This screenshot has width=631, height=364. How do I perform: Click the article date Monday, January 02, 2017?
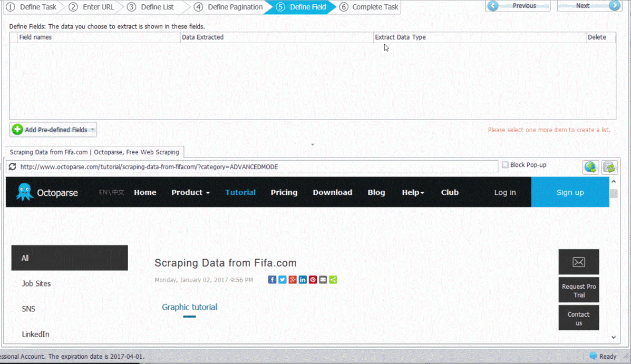click(203, 280)
